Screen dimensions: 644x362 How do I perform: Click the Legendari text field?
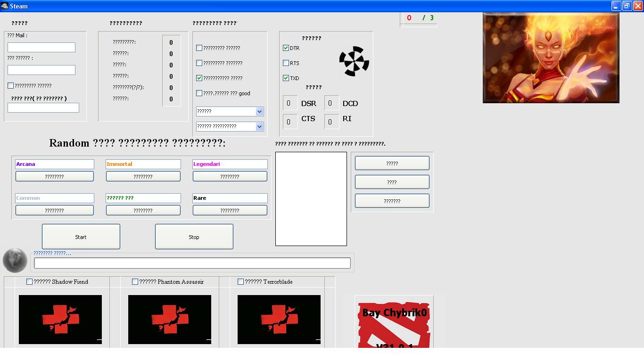[230, 164]
